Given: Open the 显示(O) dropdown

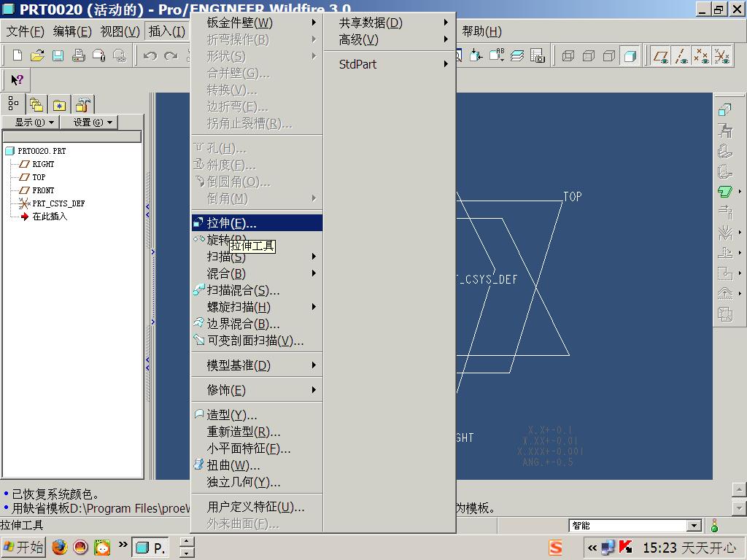Looking at the screenshot, I should click(x=31, y=122).
